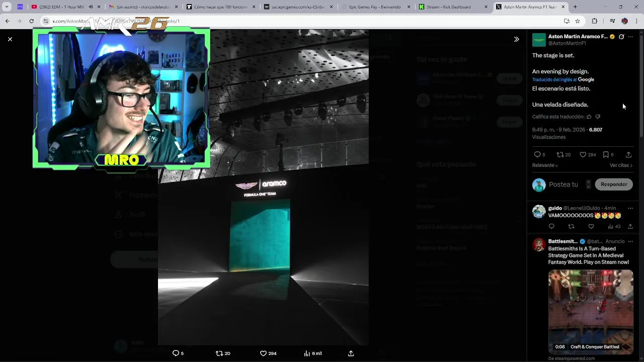Click the Postea tu respuesta field
The width and height of the screenshot is (644, 362).
(x=563, y=185)
